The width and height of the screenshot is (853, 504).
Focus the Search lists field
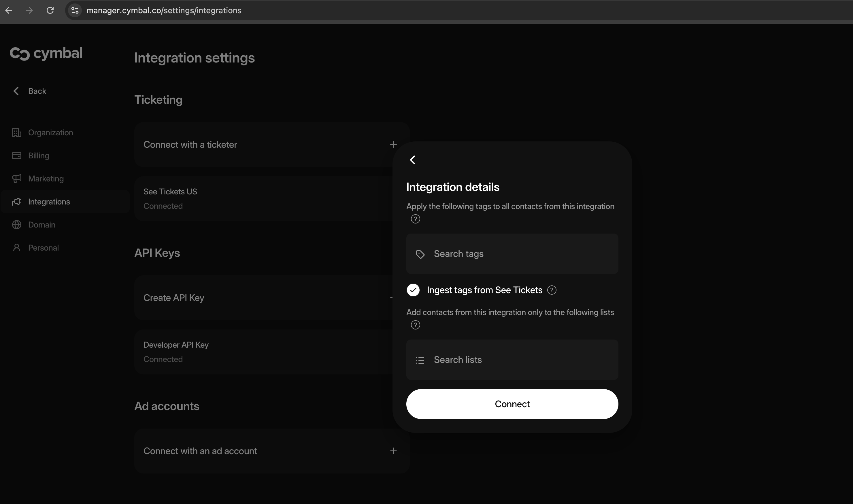(512, 360)
